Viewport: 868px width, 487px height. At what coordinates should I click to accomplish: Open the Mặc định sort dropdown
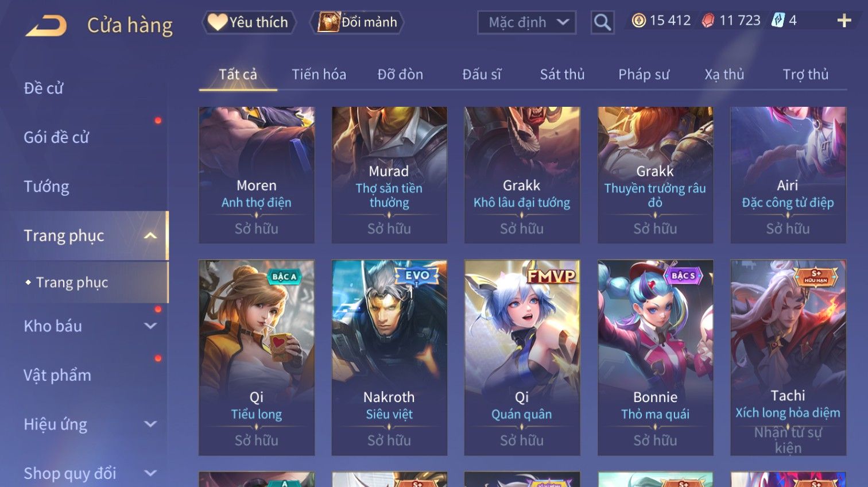click(x=526, y=22)
